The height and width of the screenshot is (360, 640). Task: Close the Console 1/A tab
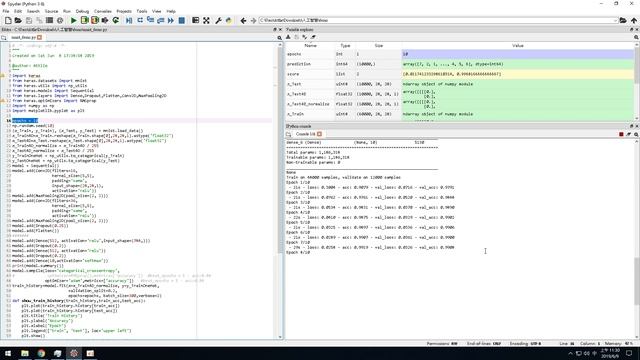320,134
